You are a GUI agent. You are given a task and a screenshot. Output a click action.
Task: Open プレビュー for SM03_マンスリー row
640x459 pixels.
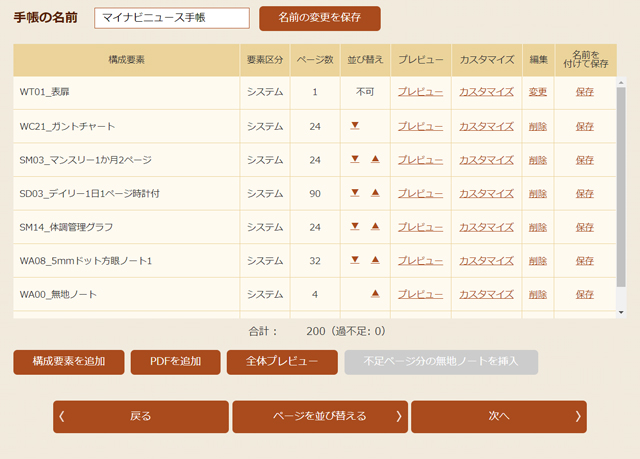[420, 160]
